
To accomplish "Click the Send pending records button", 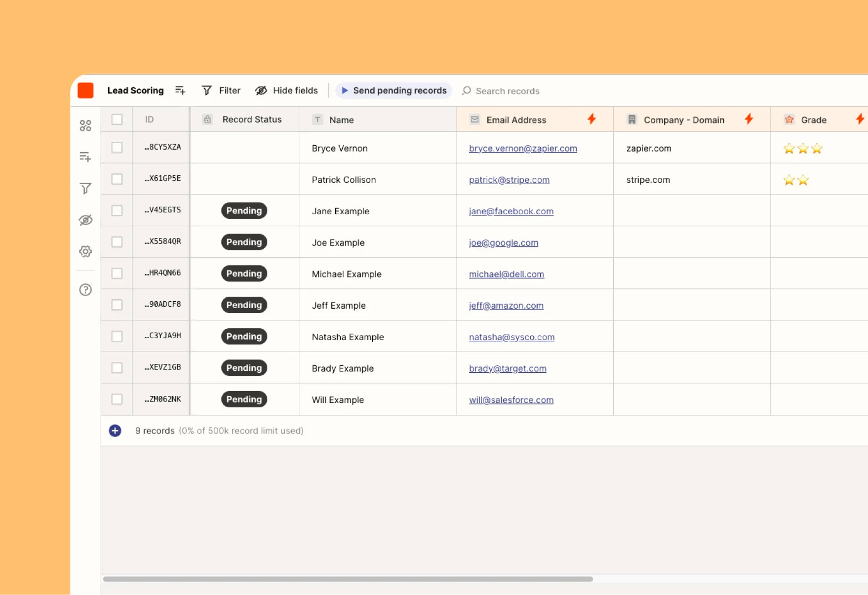I will pos(393,90).
